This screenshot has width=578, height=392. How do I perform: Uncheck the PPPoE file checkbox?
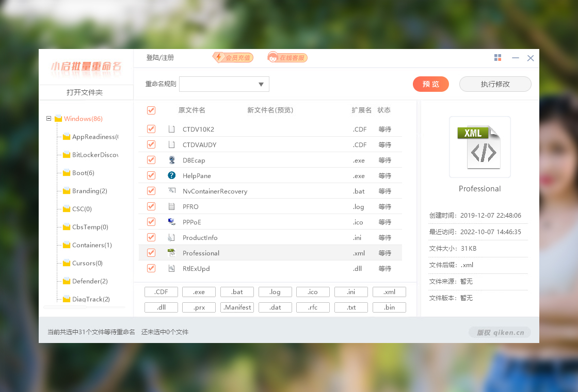pyautogui.click(x=151, y=222)
